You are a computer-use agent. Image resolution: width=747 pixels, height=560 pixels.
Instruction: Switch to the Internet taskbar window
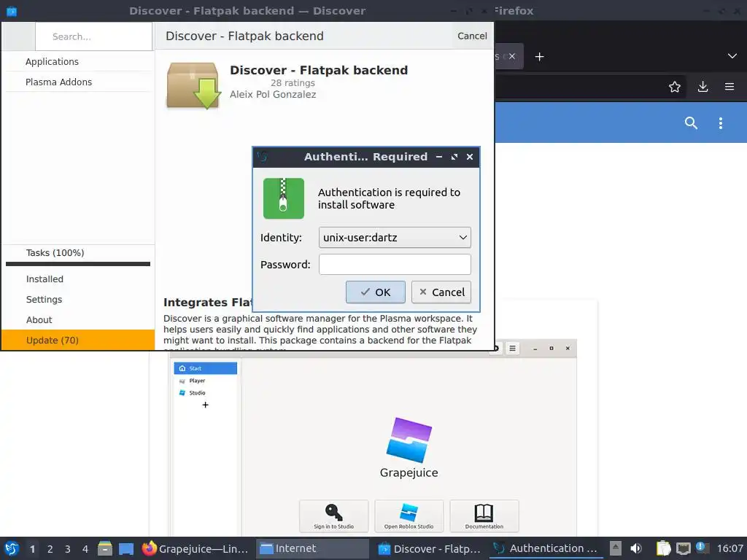click(x=312, y=548)
